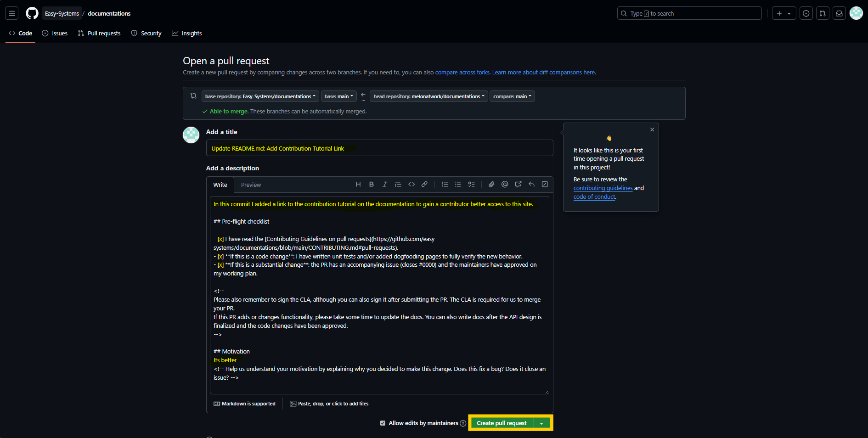Insert a task list

click(471, 185)
